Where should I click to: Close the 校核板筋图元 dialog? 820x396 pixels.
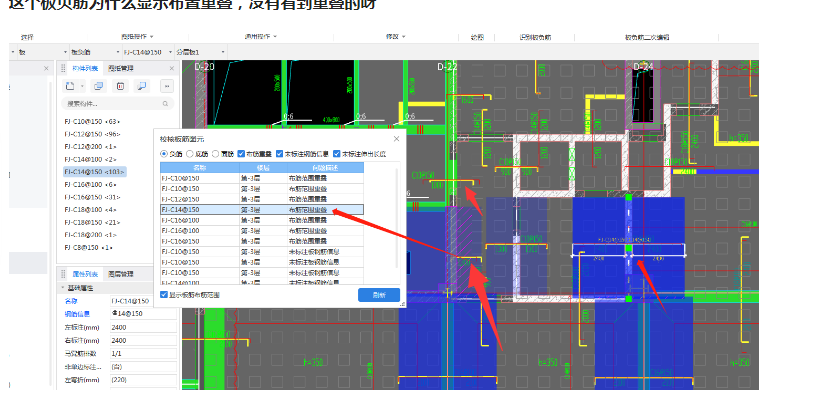click(x=396, y=139)
